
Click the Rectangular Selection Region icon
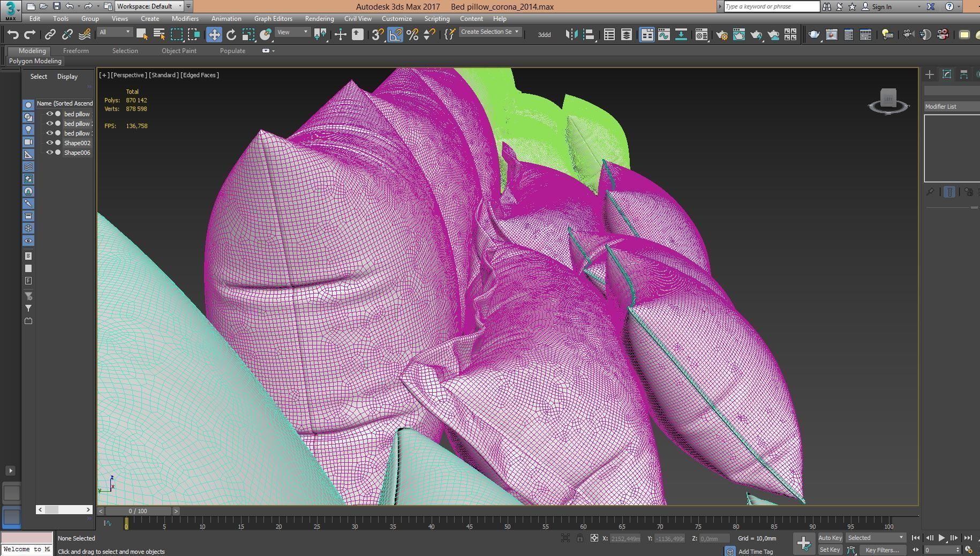tap(176, 35)
